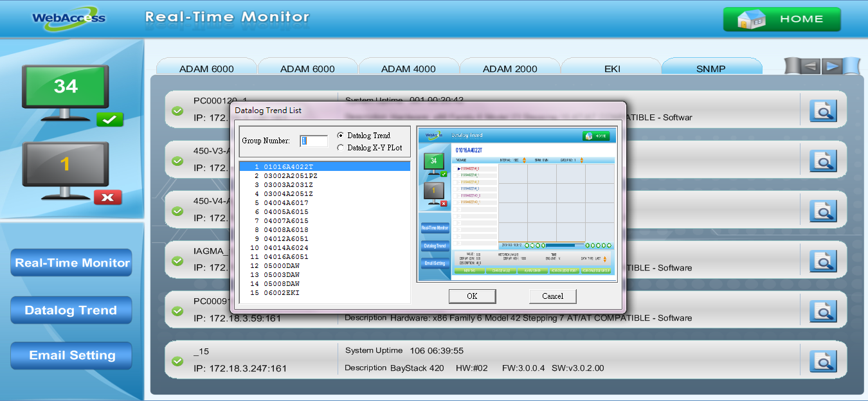Click green status check of 450-V3-A row
This screenshot has width=868, height=401.
pos(177,161)
